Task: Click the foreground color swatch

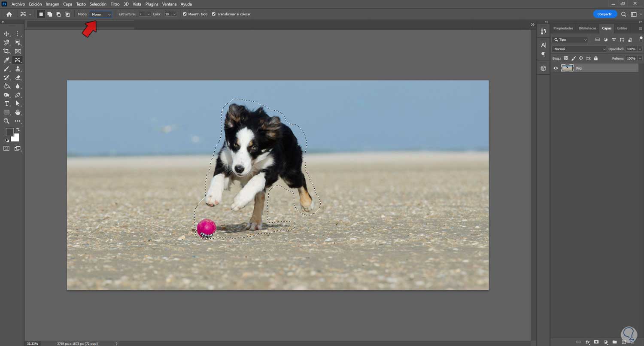Action: [9, 132]
